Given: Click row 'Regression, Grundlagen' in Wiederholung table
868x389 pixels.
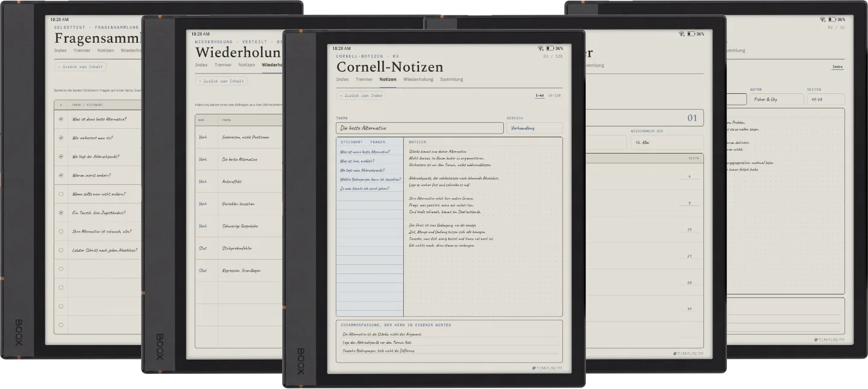Looking at the screenshot, I should click(239, 271).
